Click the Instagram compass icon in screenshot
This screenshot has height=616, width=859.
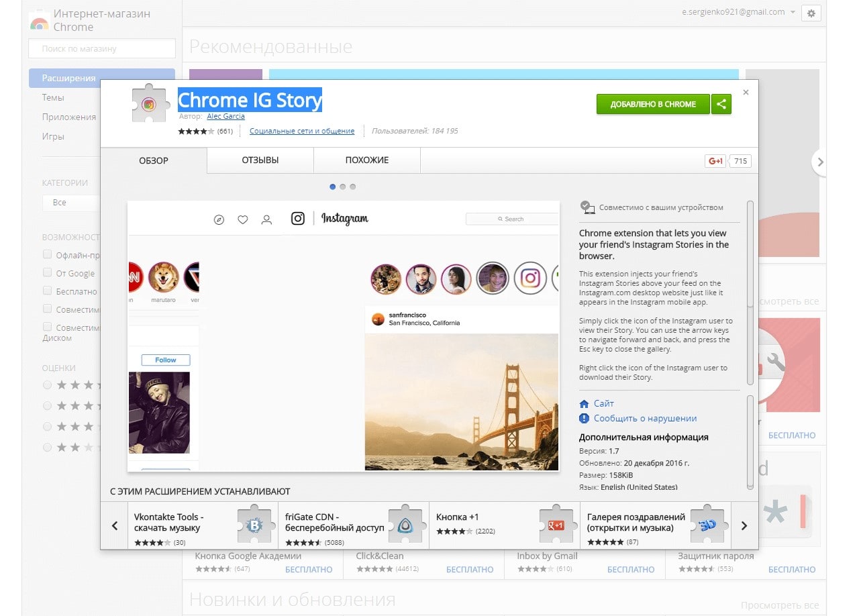219,219
